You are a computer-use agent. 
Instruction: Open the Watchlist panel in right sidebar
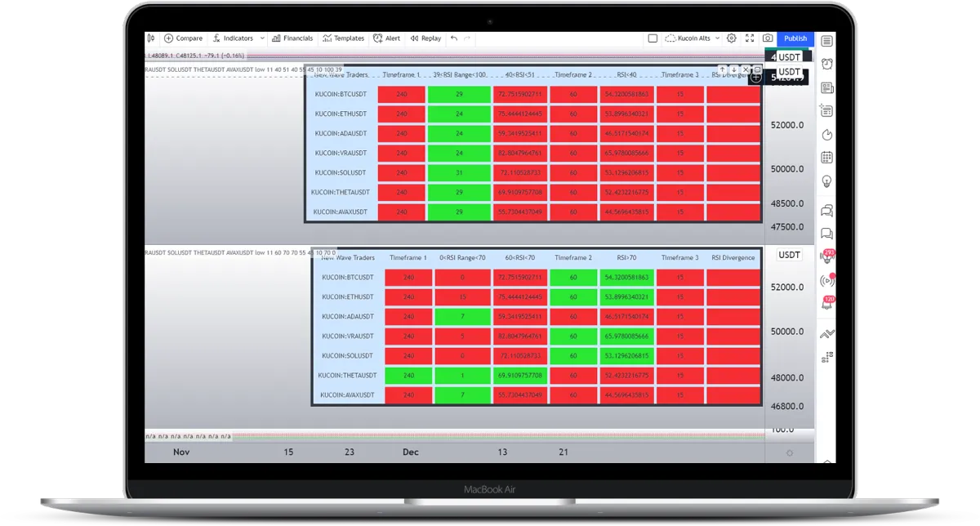pos(827,40)
